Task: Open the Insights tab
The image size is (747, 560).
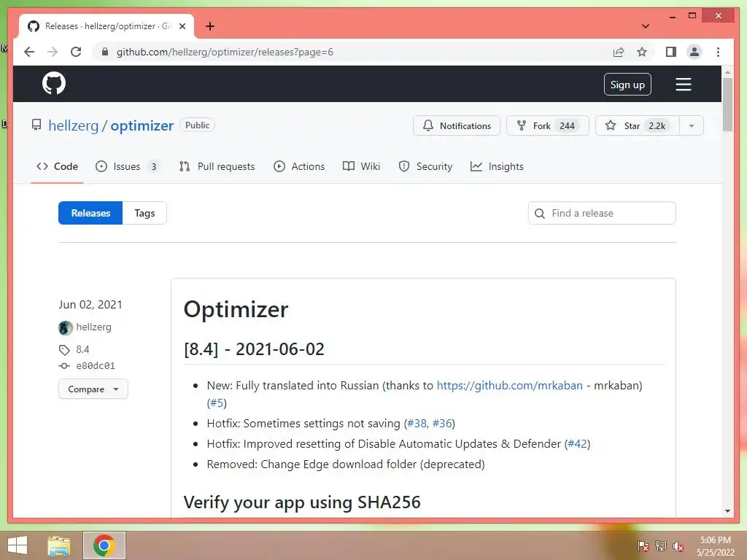Action: 497,166
